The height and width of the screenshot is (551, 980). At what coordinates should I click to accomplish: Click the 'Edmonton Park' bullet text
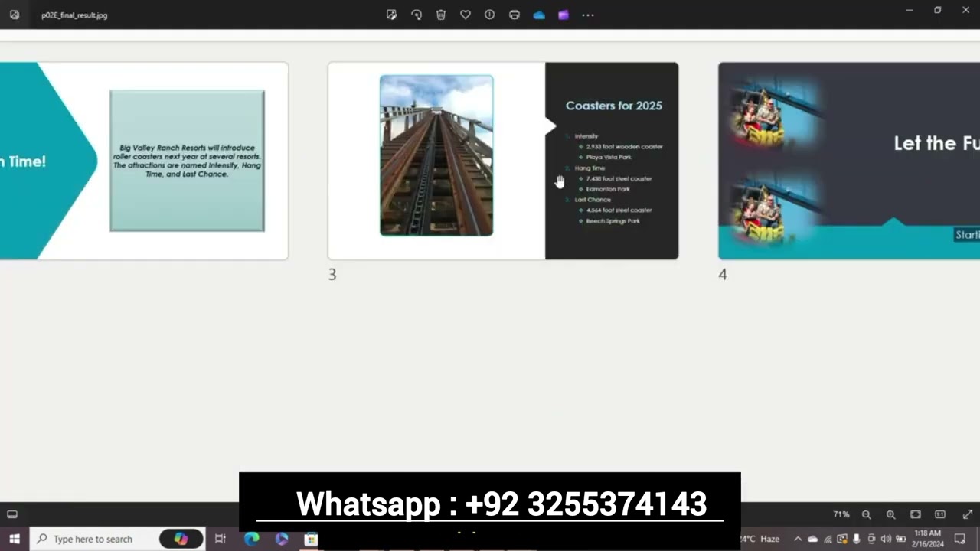point(608,189)
